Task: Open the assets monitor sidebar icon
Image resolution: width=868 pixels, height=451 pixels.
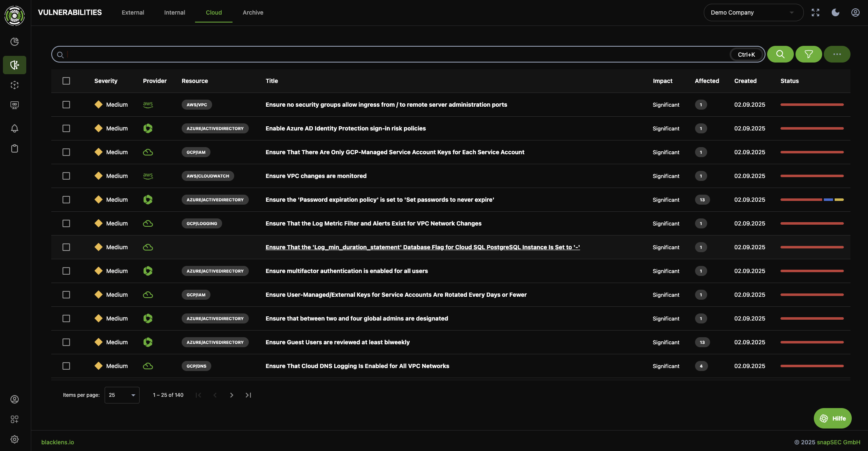Action: click(15, 105)
